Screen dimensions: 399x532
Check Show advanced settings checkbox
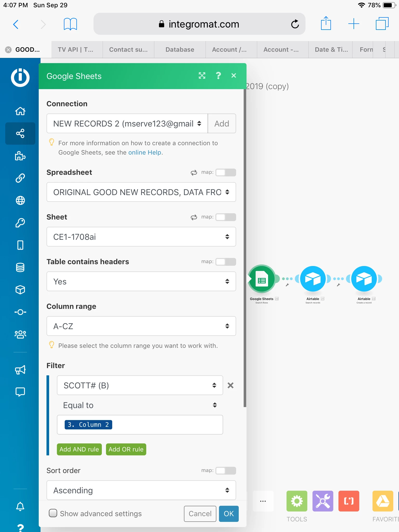(53, 513)
